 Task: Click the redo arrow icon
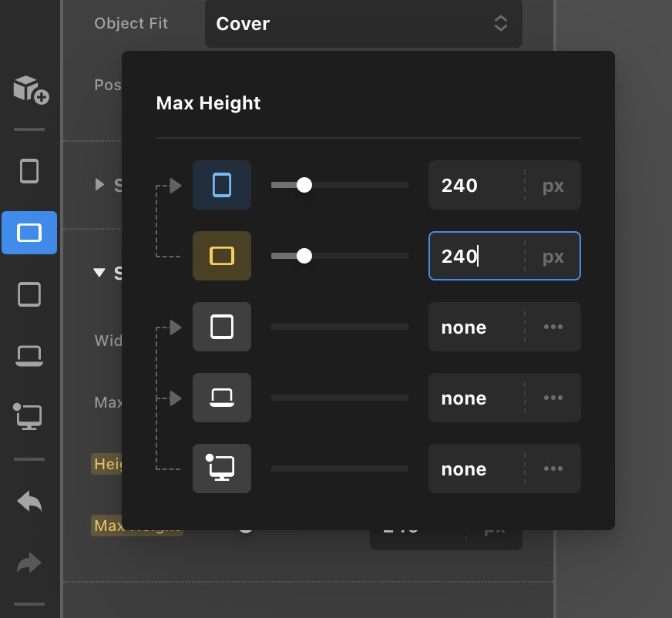pyautogui.click(x=29, y=564)
